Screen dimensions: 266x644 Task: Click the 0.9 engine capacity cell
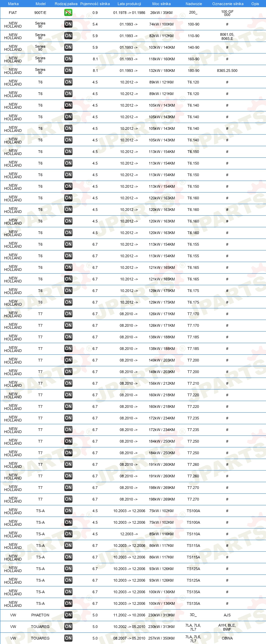(x=95, y=13)
